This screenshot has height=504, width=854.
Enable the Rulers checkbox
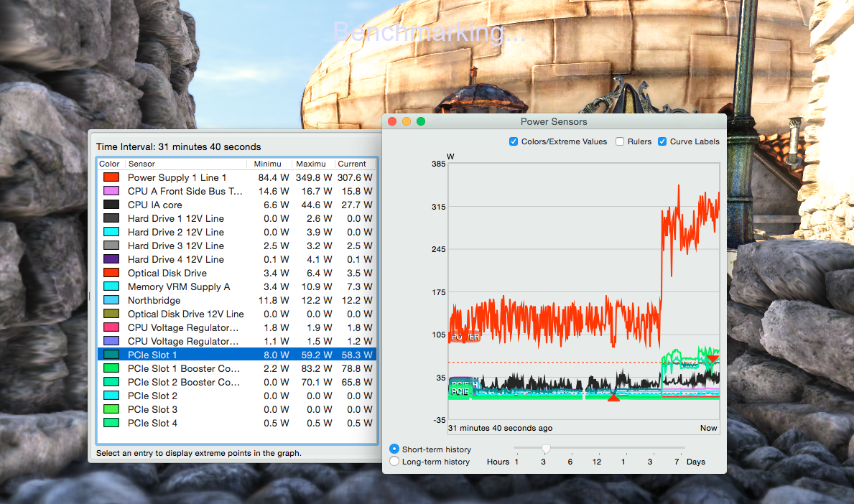620,141
